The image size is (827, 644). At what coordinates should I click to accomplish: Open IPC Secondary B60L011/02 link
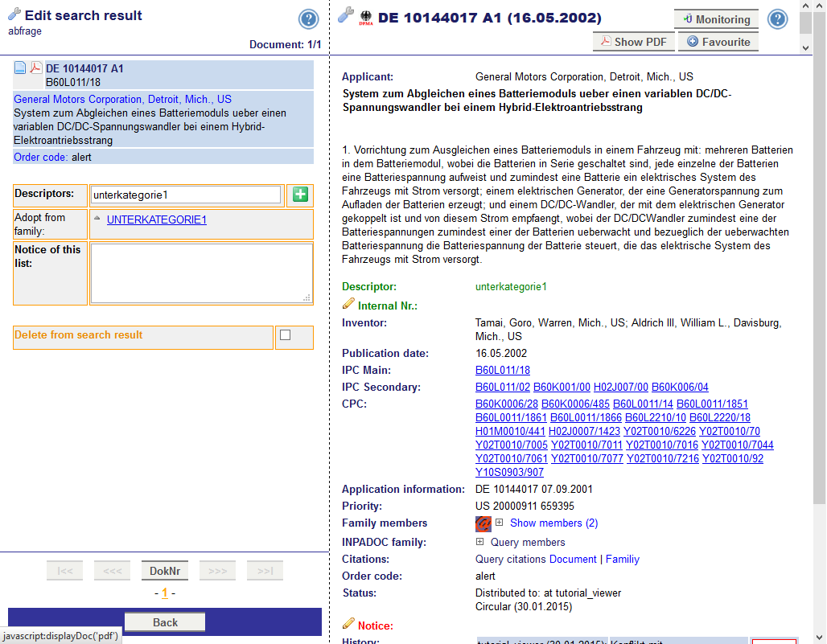pyautogui.click(x=503, y=387)
